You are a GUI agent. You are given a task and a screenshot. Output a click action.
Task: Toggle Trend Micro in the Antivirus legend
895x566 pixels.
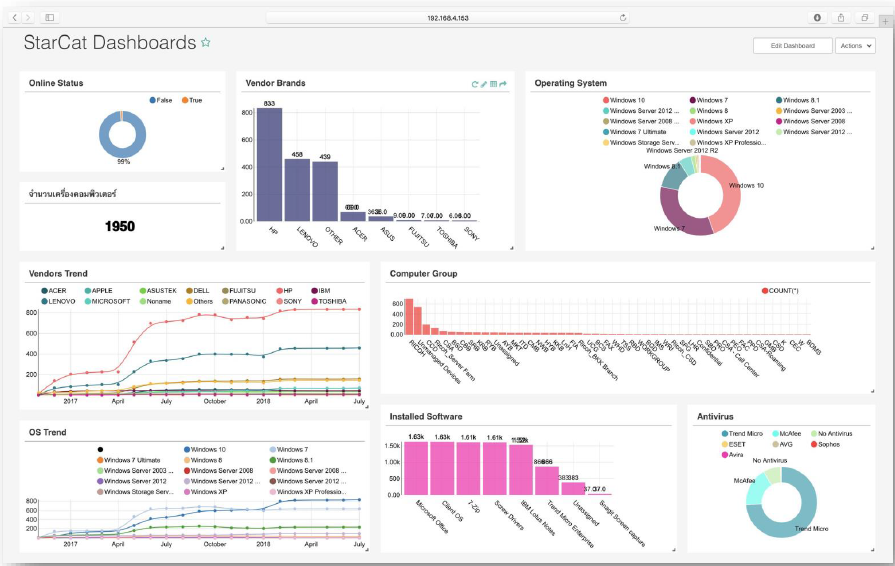pos(742,434)
